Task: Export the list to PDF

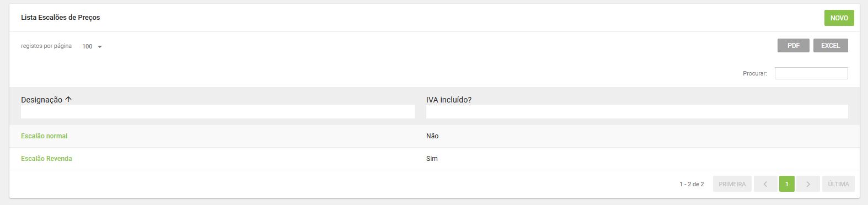Action: point(793,46)
